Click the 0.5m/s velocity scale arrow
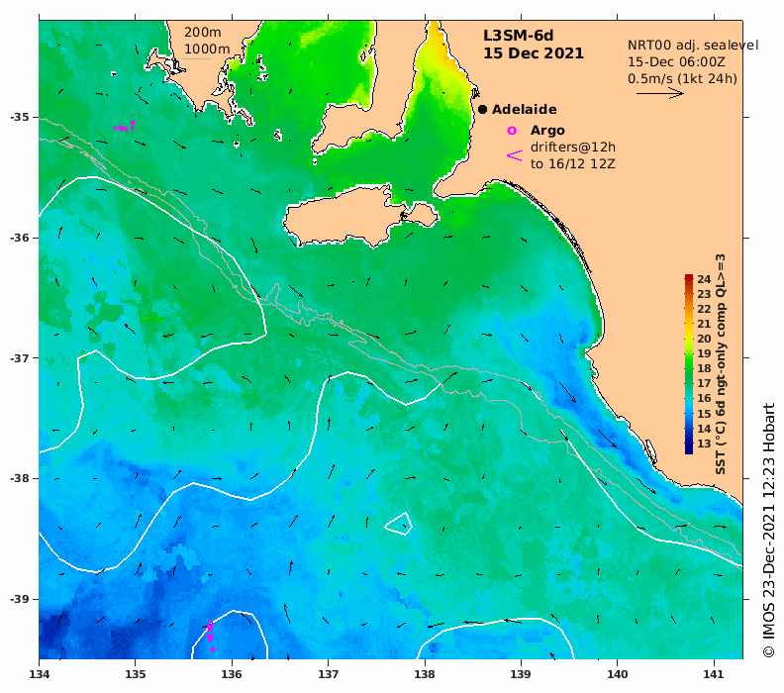The width and height of the screenshot is (784, 693). tap(660, 93)
